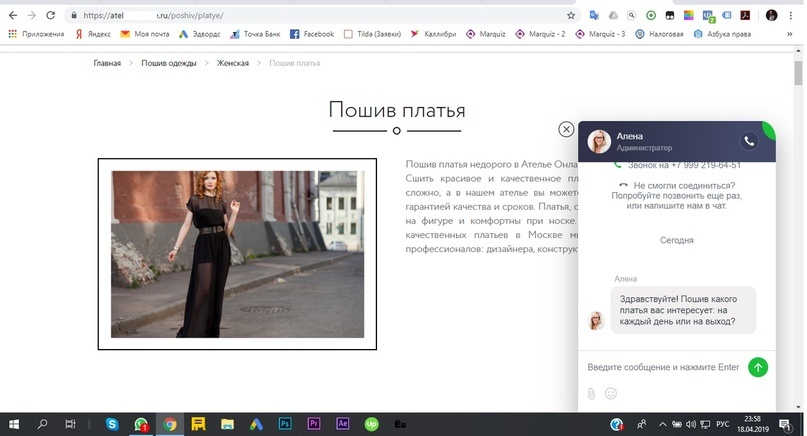Click the browser address bar

click(319, 15)
